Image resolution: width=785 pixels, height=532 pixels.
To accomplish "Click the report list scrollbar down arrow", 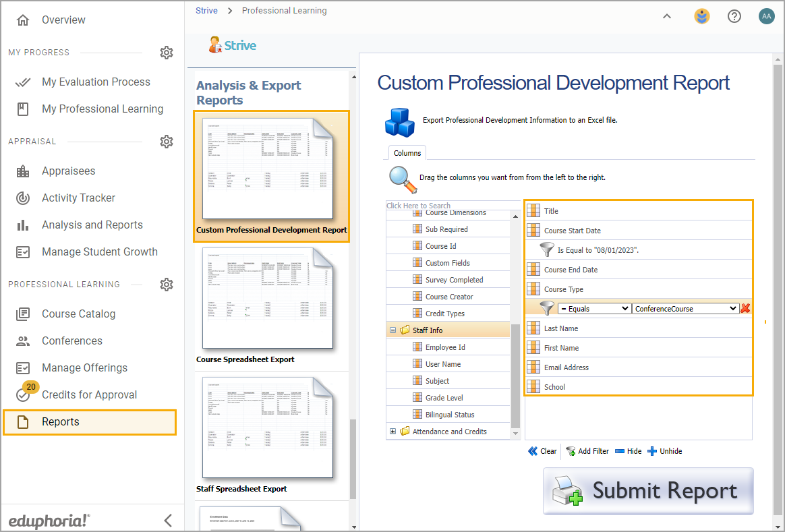I will (354, 527).
